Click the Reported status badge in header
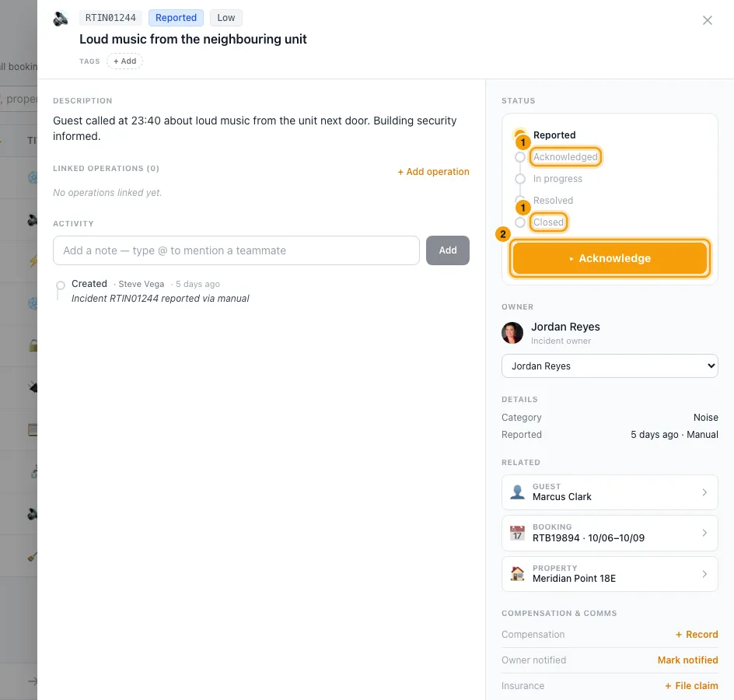This screenshot has width=734, height=700. pos(176,18)
